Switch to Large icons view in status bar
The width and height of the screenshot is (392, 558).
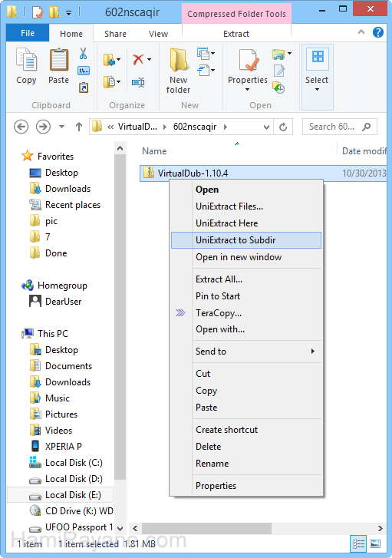(x=375, y=543)
